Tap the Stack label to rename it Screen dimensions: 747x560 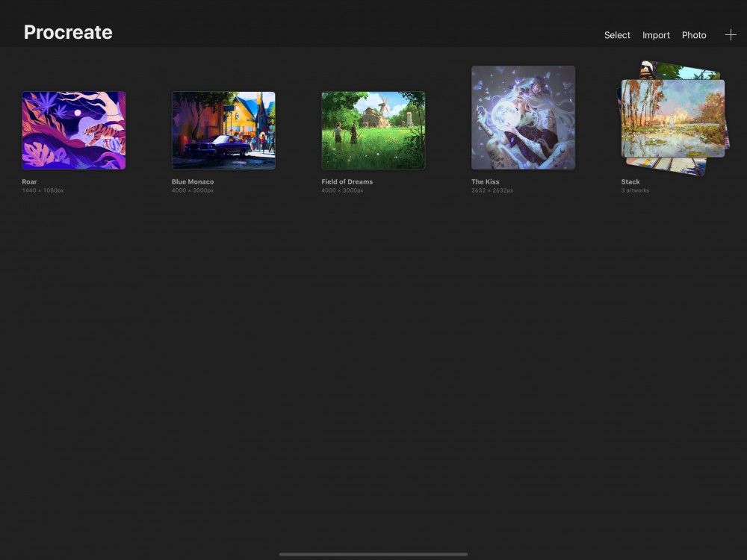630,181
